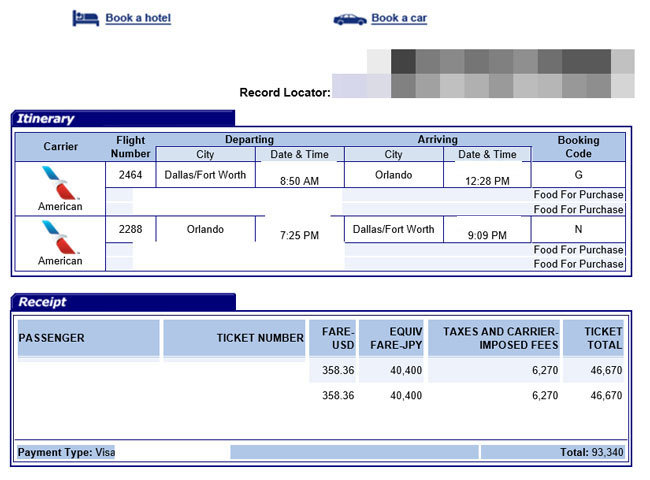This screenshot has width=650, height=480.
Task: Select booking code G cell
Action: click(578, 175)
